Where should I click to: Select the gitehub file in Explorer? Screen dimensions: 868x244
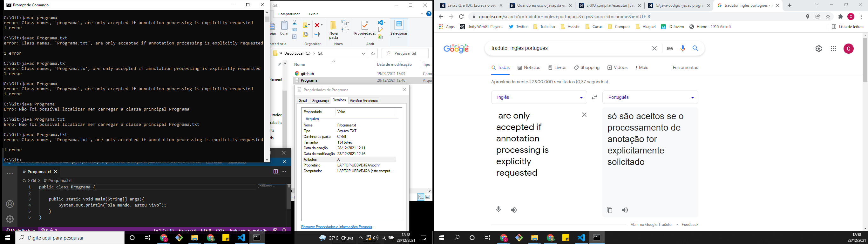pos(307,73)
